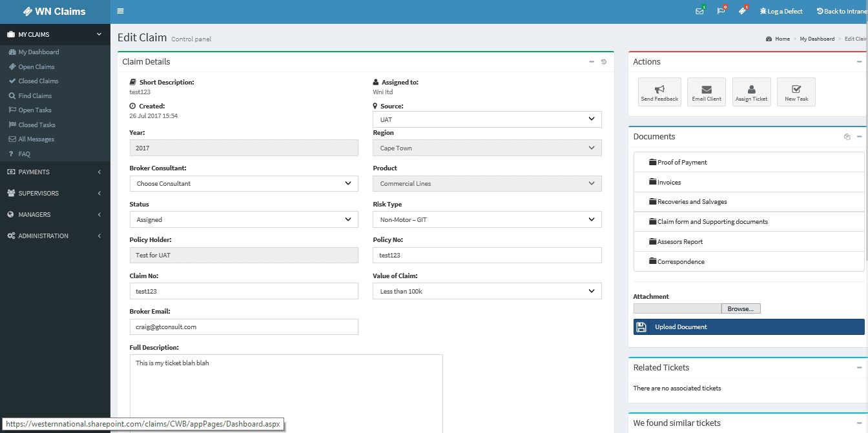Click the Year field

tap(243, 148)
